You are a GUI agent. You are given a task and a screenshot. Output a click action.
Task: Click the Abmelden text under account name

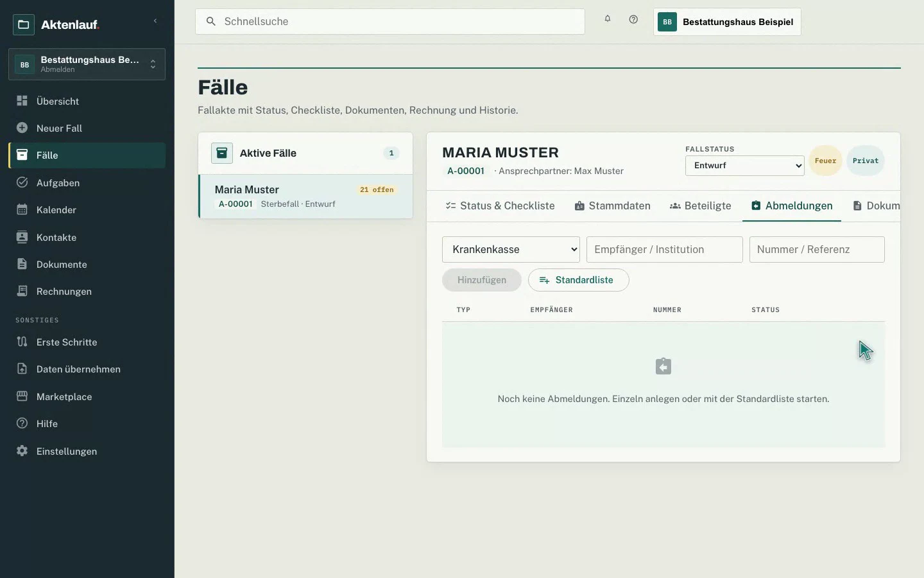pyautogui.click(x=58, y=69)
